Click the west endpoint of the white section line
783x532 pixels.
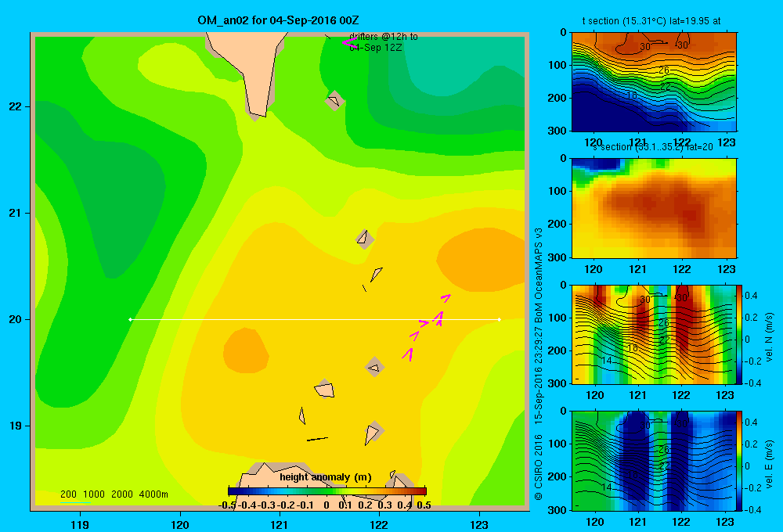(x=130, y=319)
